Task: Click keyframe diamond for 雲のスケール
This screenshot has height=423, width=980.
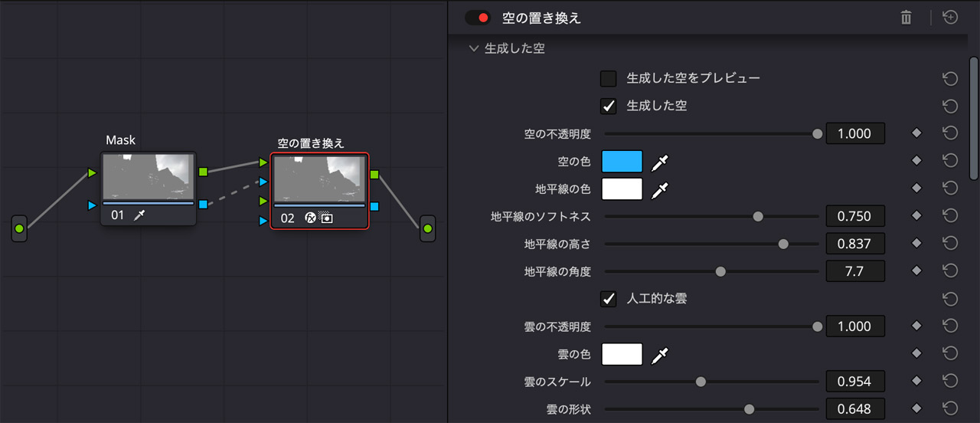Action: point(916,382)
